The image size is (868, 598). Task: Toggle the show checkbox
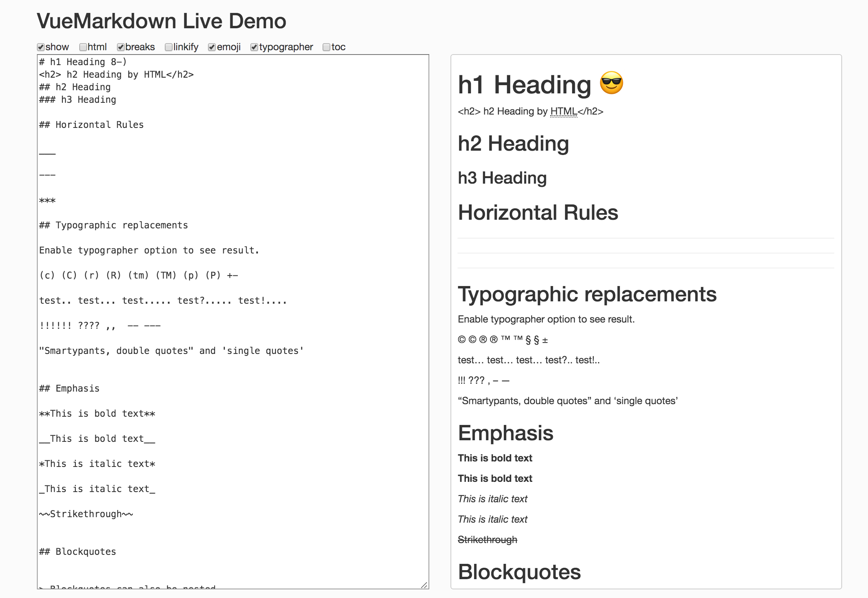[41, 47]
